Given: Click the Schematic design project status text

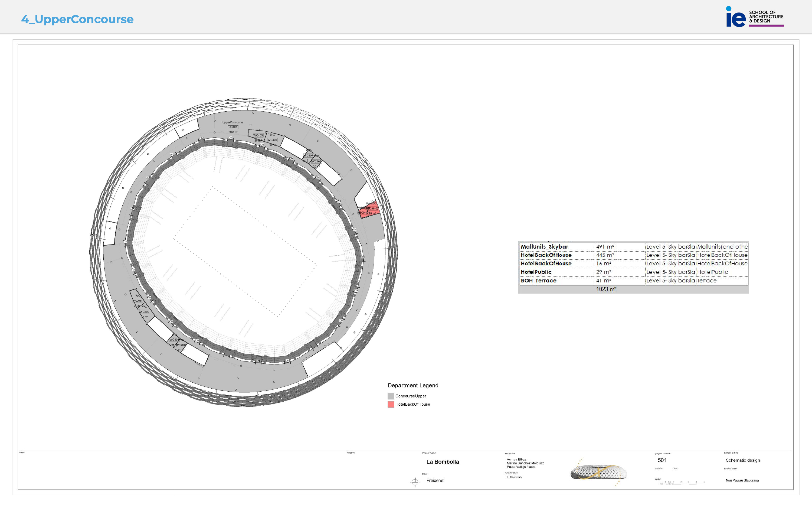Looking at the screenshot, I should coord(742,460).
